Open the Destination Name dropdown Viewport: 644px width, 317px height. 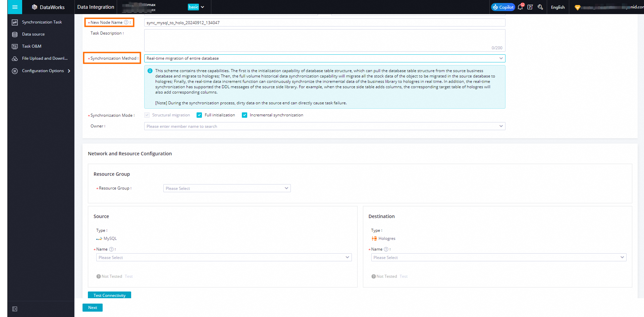coord(499,257)
